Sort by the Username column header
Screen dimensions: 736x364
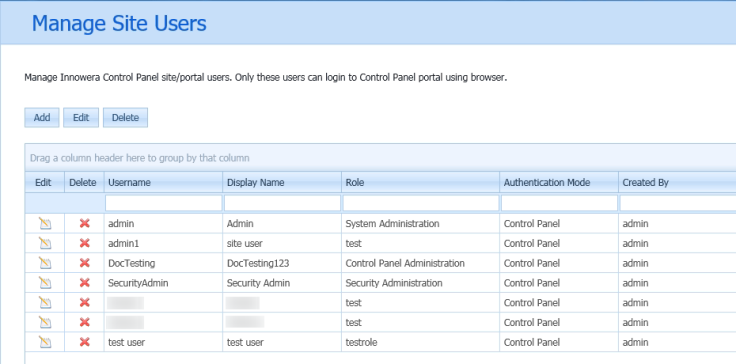tap(163, 183)
